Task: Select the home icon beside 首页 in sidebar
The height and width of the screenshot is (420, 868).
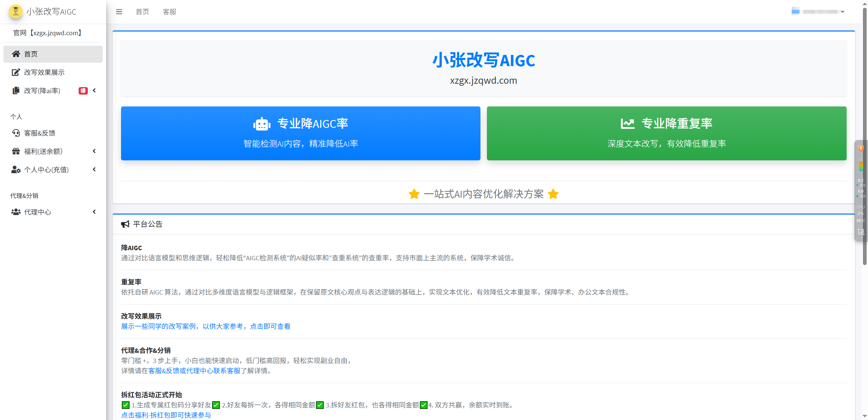Action: [x=16, y=54]
